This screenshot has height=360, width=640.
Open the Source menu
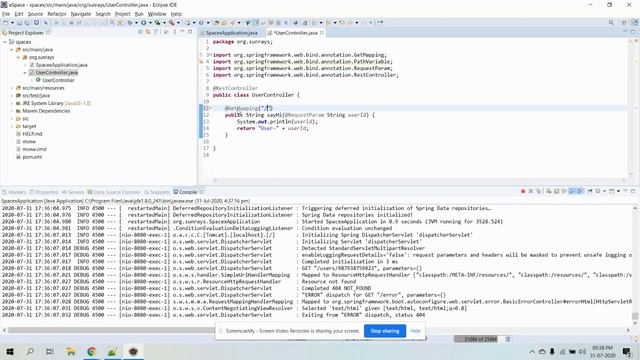(35, 14)
